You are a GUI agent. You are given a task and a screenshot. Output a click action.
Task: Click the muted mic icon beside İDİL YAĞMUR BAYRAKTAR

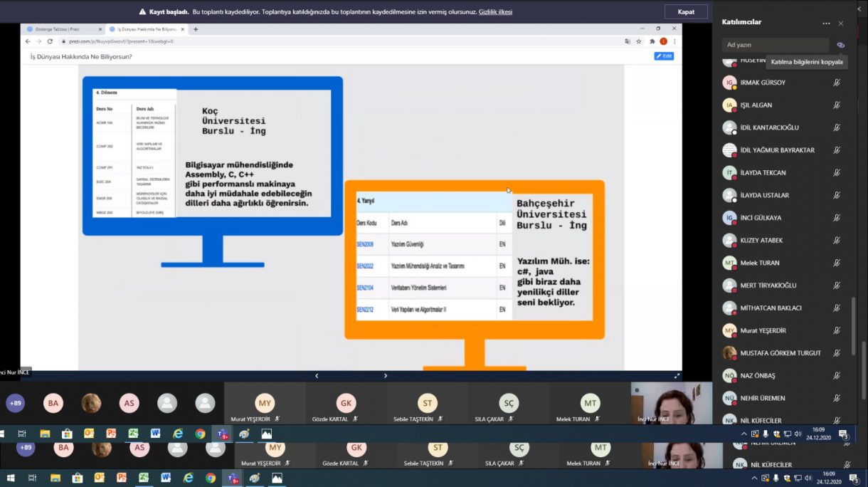(837, 150)
